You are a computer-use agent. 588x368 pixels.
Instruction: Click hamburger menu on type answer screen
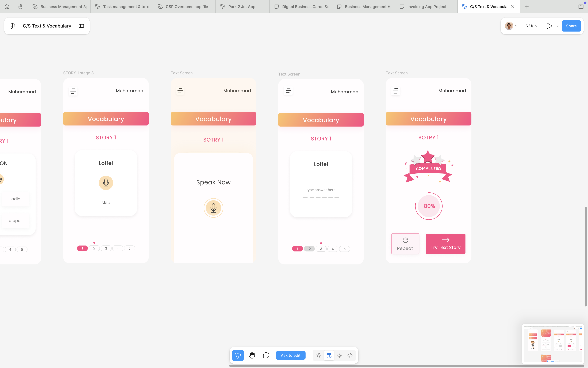click(288, 91)
